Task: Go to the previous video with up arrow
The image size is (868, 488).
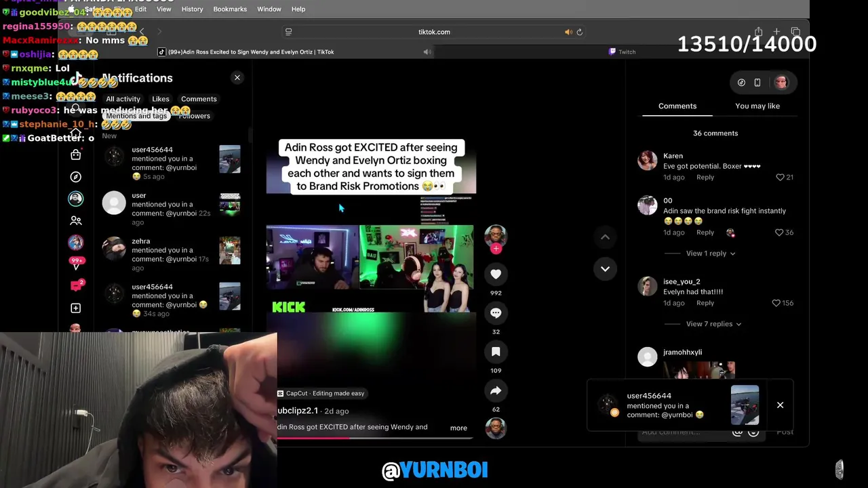Action: point(605,237)
